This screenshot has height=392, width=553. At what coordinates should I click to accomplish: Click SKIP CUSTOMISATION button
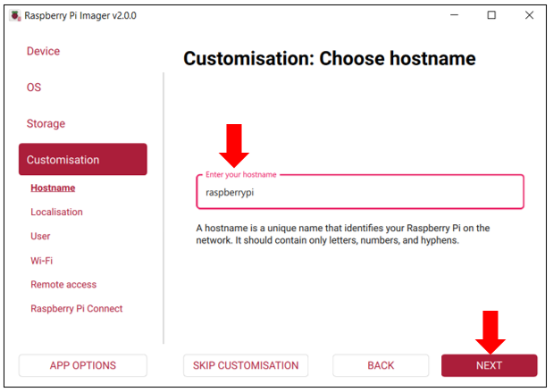pyautogui.click(x=246, y=365)
